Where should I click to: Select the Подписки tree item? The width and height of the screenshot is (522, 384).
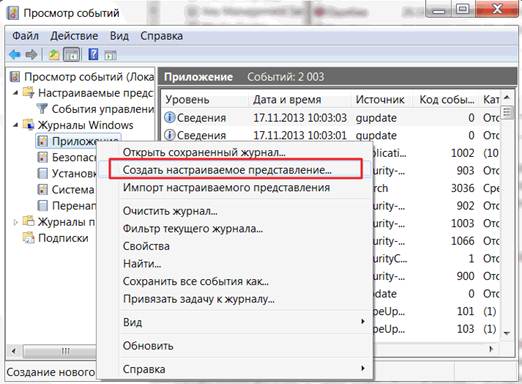point(63,238)
